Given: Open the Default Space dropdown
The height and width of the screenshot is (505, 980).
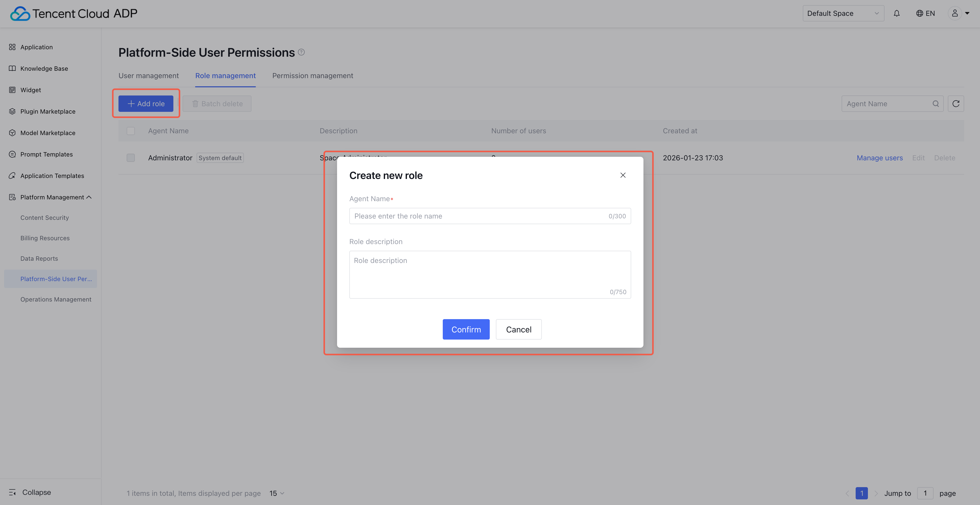Looking at the screenshot, I should coord(843,13).
